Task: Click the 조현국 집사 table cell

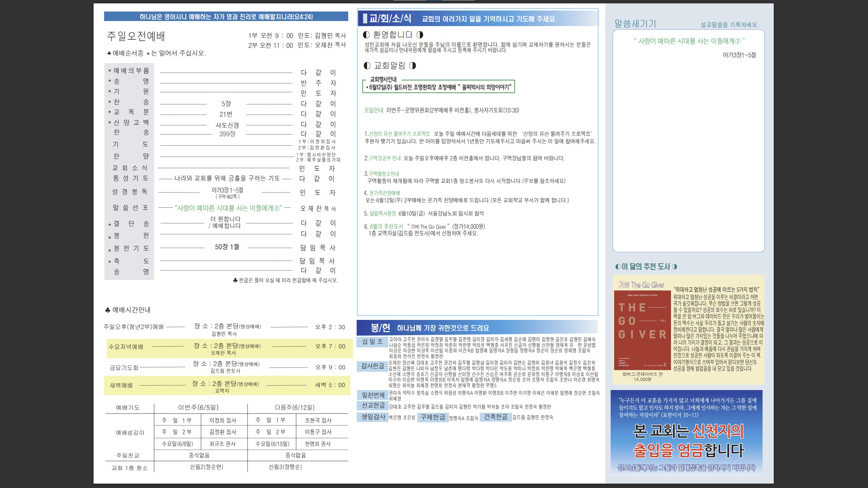Action: (x=318, y=420)
